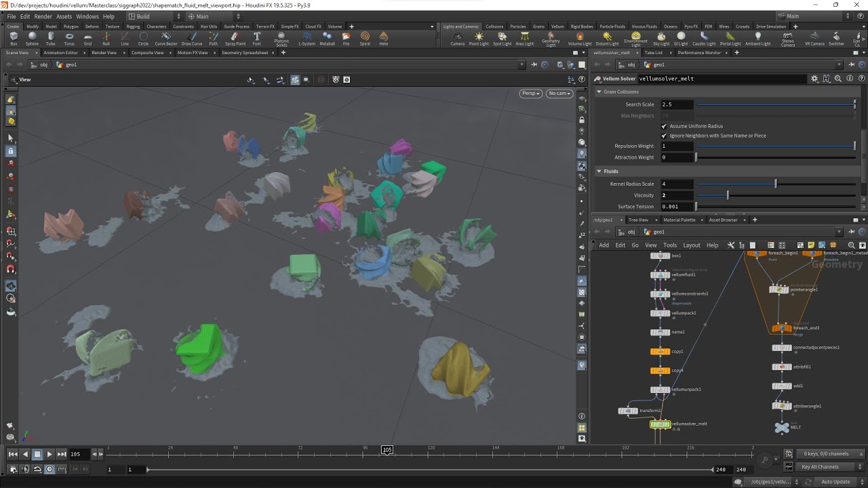Select the Sphere shelf tool
868x488 pixels.
32,39
